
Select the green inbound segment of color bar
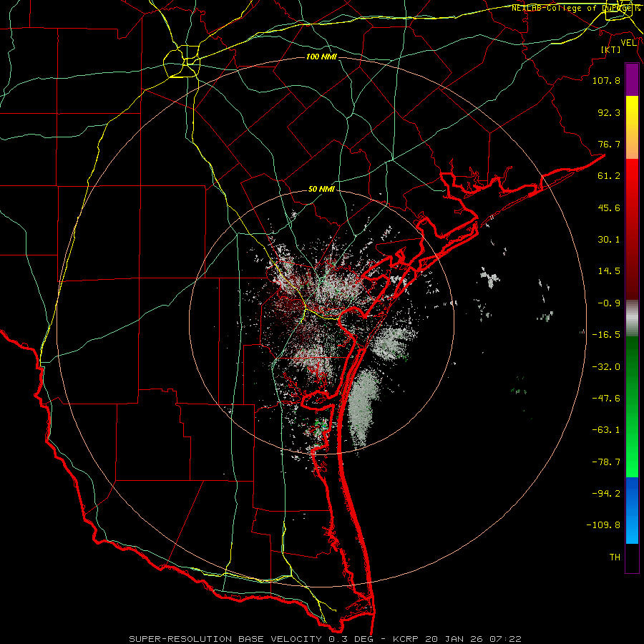coord(632,406)
